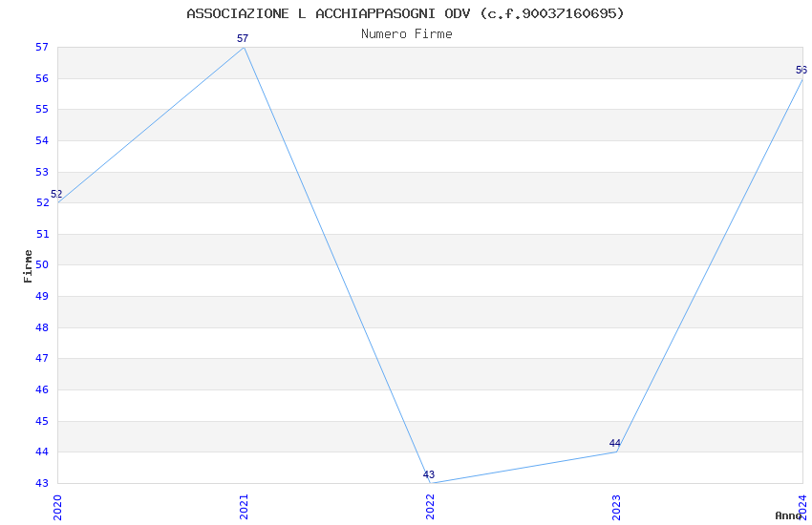Click the data point label 56 for 2024

(x=801, y=70)
